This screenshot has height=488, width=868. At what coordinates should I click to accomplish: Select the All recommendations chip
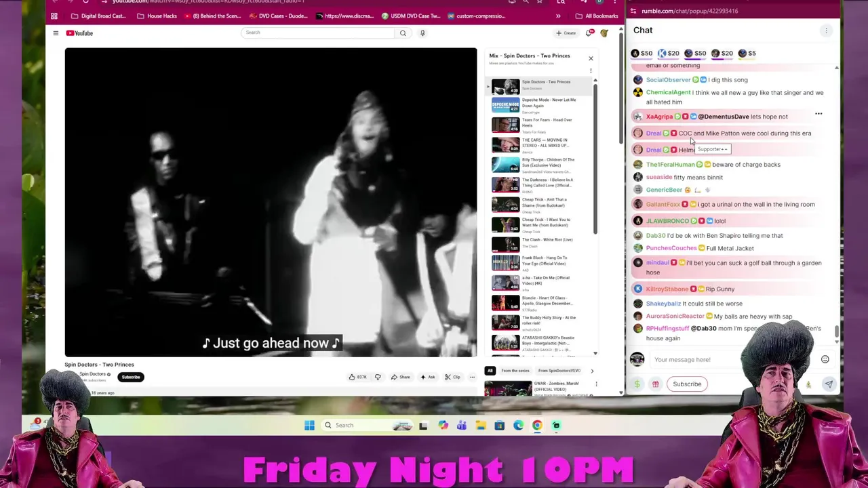[x=490, y=371]
